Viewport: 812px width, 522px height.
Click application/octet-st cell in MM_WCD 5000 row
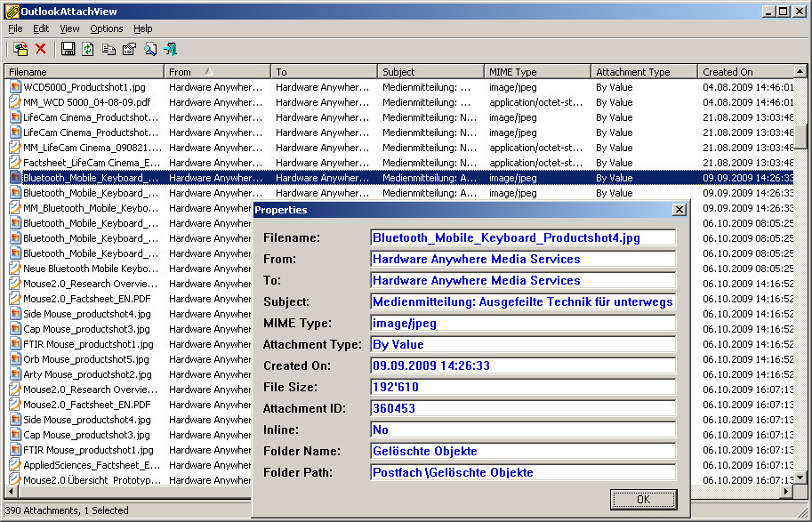point(536,102)
